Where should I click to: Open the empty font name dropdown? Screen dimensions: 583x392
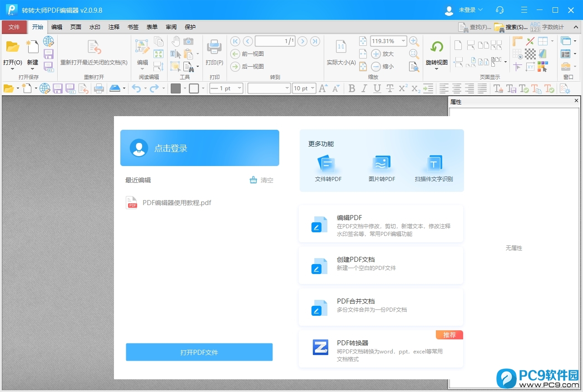(x=287, y=88)
